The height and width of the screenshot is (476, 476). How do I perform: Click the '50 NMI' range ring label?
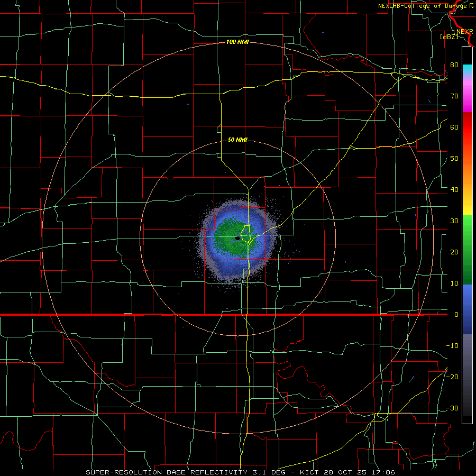click(237, 140)
